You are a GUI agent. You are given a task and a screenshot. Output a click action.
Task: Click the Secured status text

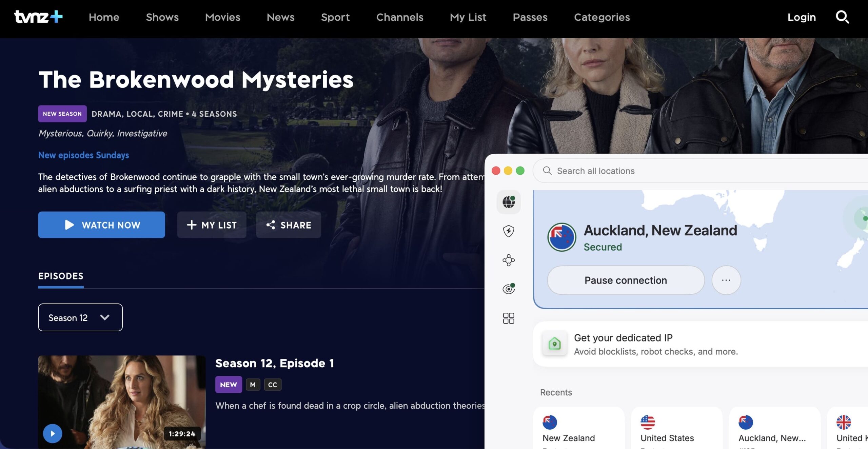pyautogui.click(x=603, y=247)
